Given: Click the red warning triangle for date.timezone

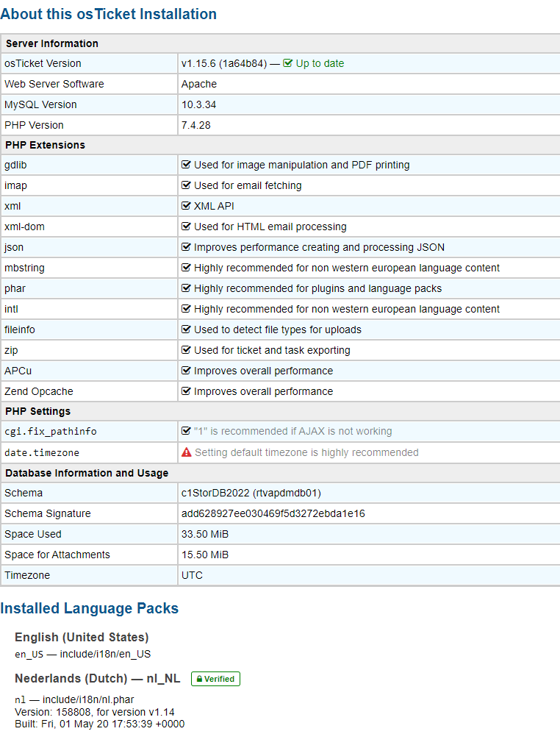Looking at the screenshot, I should coord(186,452).
